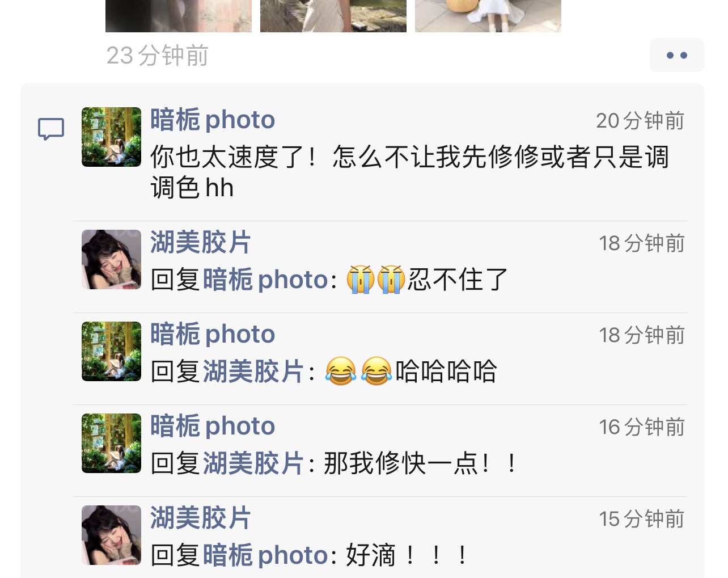Screen dimensions: 728x578
Task: Open the two-dot more options button
Action: tap(676, 55)
